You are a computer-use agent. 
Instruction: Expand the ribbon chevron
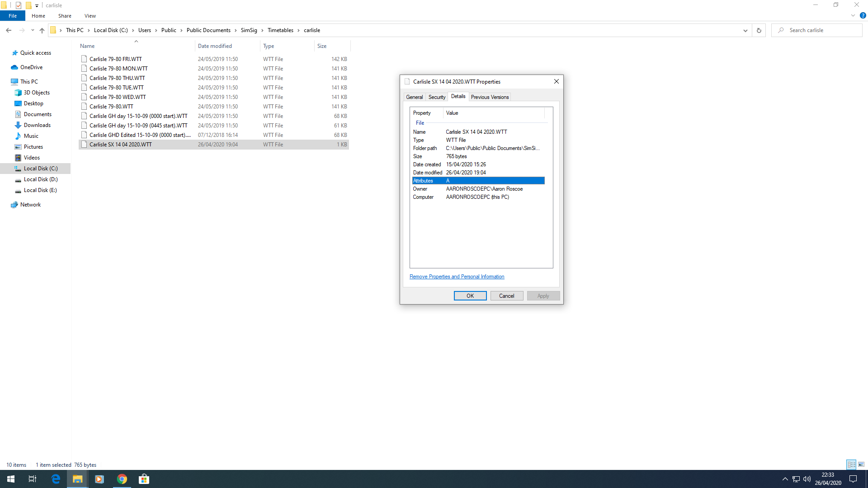853,15
